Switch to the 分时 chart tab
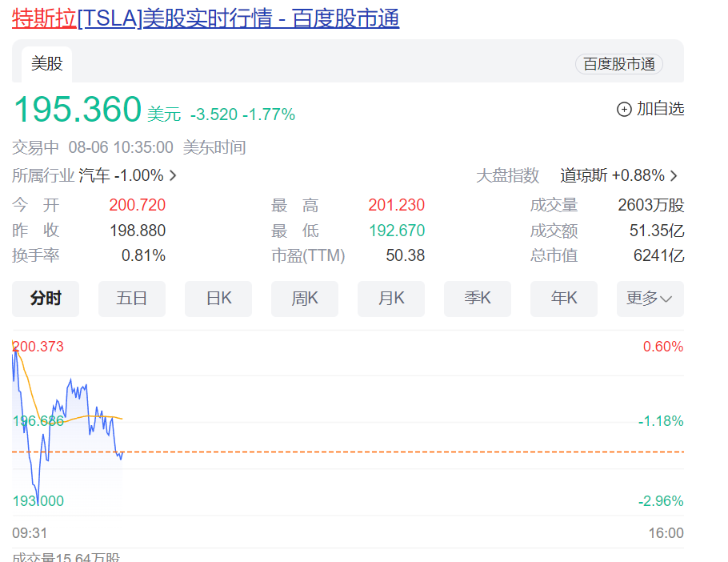The image size is (728, 562). pyautogui.click(x=46, y=299)
